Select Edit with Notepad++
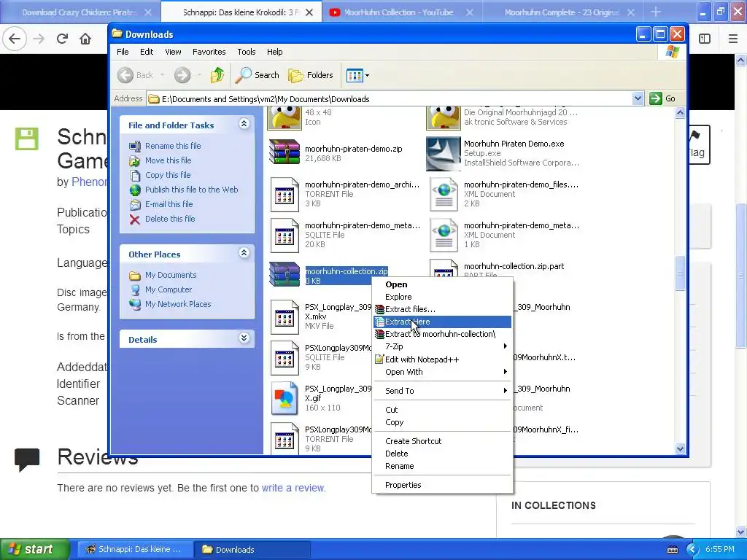Image resolution: width=747 pixels, height=560 pixels. click(x=442, y=359)
